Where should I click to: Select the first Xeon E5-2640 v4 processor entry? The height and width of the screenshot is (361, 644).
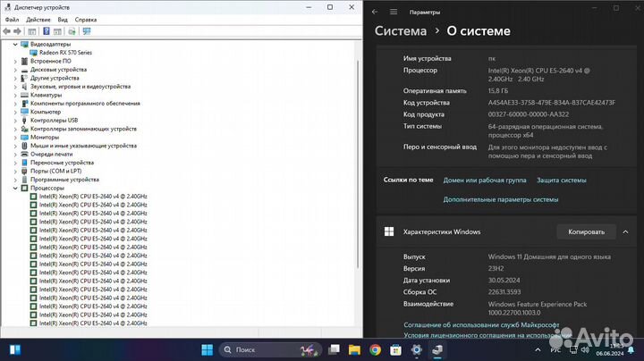(93, 197)
